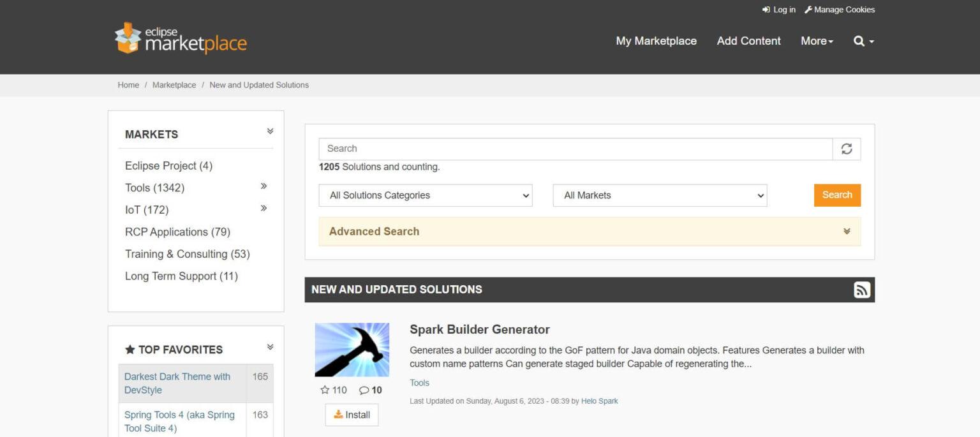
Task: Open the All Solutions Categories dropdown
Action: click(x=426, y=195)
